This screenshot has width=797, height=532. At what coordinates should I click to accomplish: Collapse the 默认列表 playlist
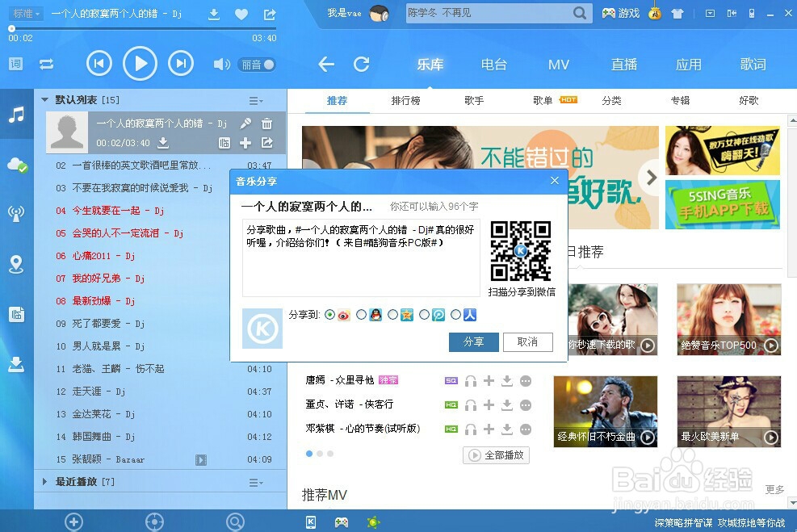pos(44,99)
